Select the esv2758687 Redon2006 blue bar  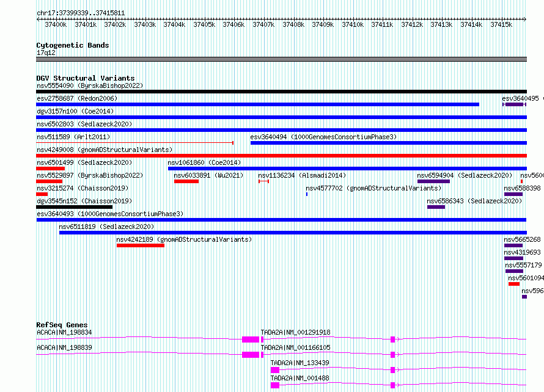(x=257, y=104)
